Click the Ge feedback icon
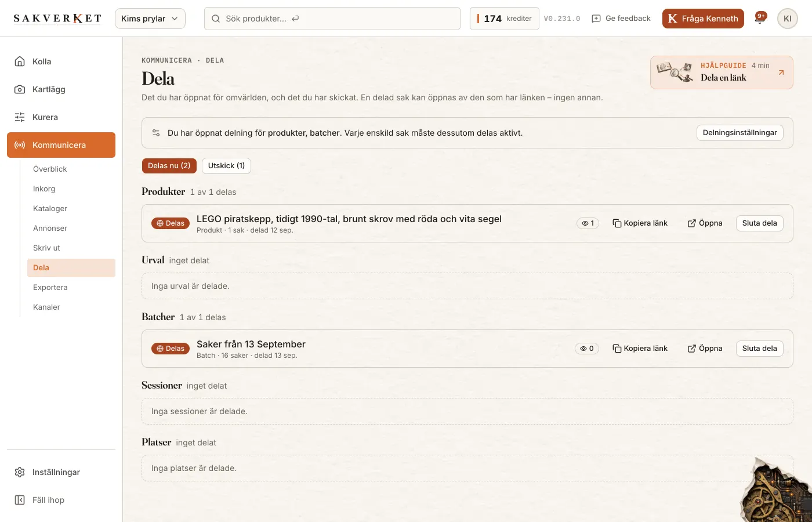 (596, 19)
